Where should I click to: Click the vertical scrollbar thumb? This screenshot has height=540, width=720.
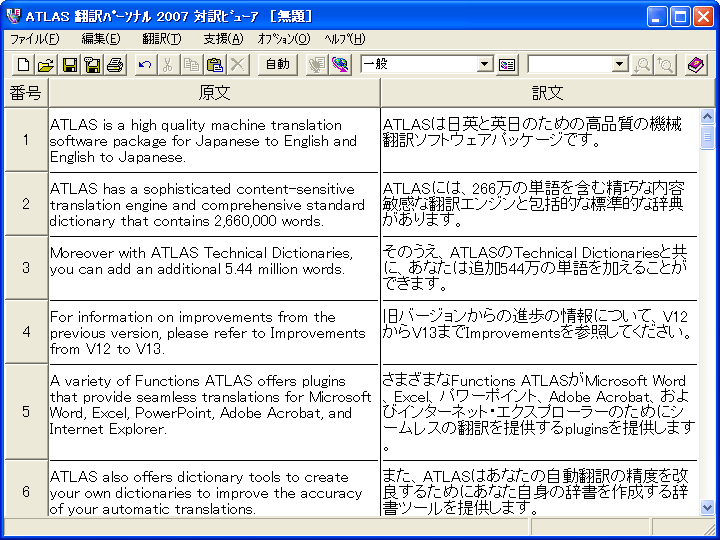point(708,137)
